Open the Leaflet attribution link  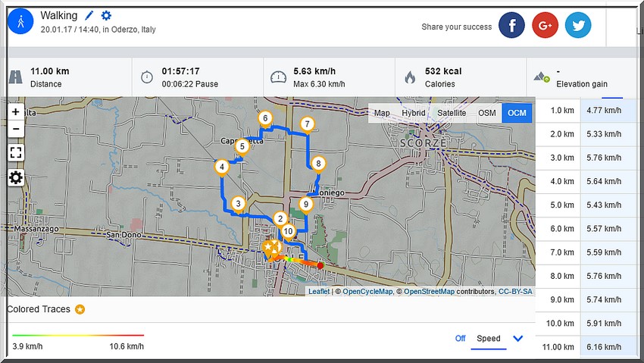coord(319,292)
